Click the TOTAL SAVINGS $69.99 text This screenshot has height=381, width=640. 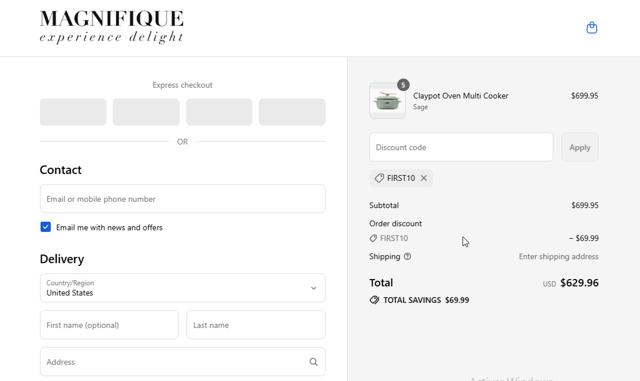coord(426,300)
